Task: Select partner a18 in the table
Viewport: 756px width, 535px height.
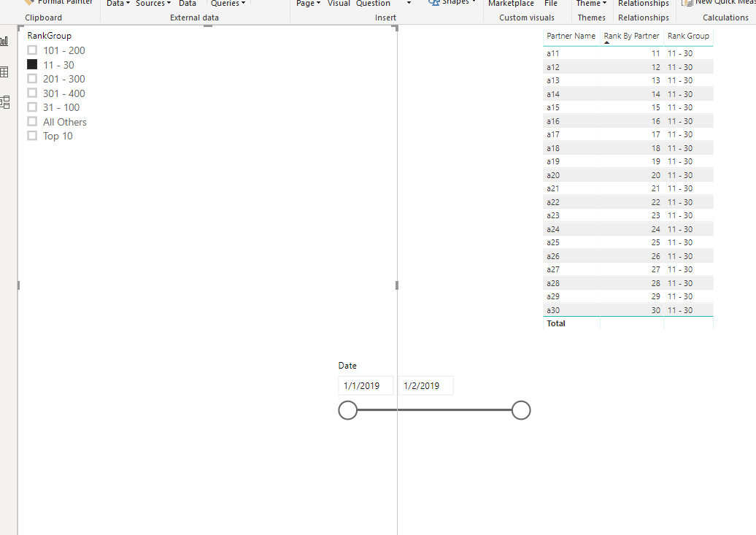Action: [553, 148]
